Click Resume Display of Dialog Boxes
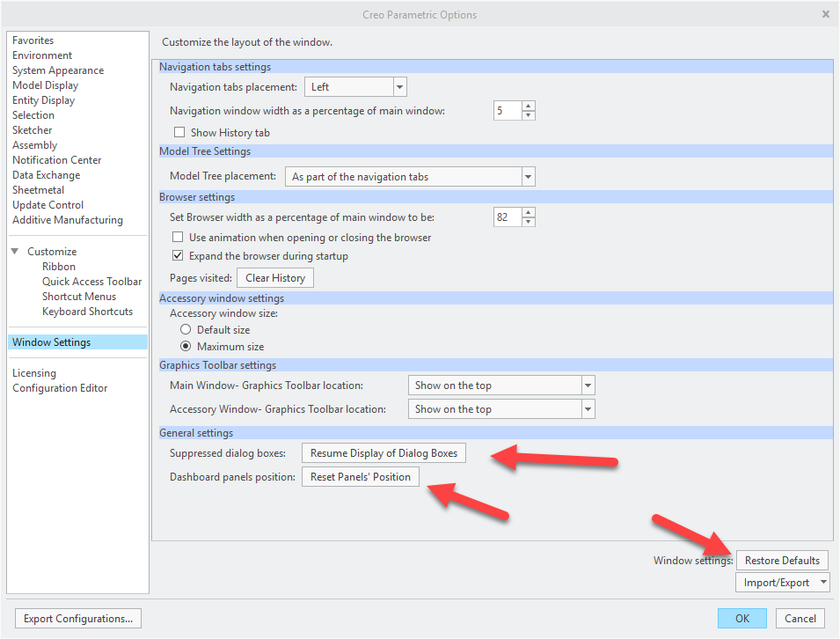 (x=383, y=453)
